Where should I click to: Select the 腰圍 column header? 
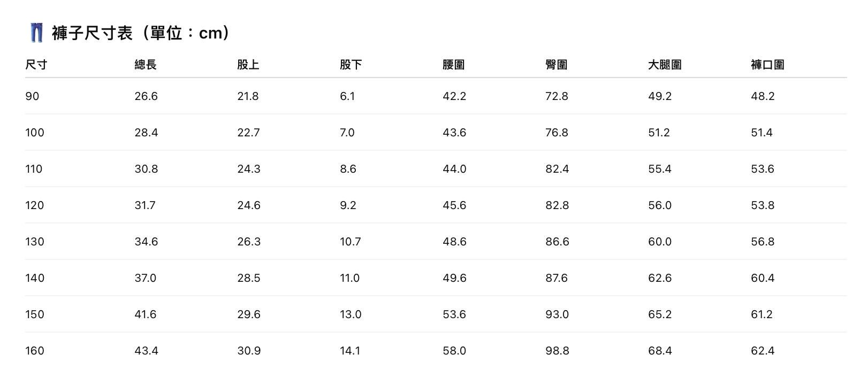click(x=453, y=65)
